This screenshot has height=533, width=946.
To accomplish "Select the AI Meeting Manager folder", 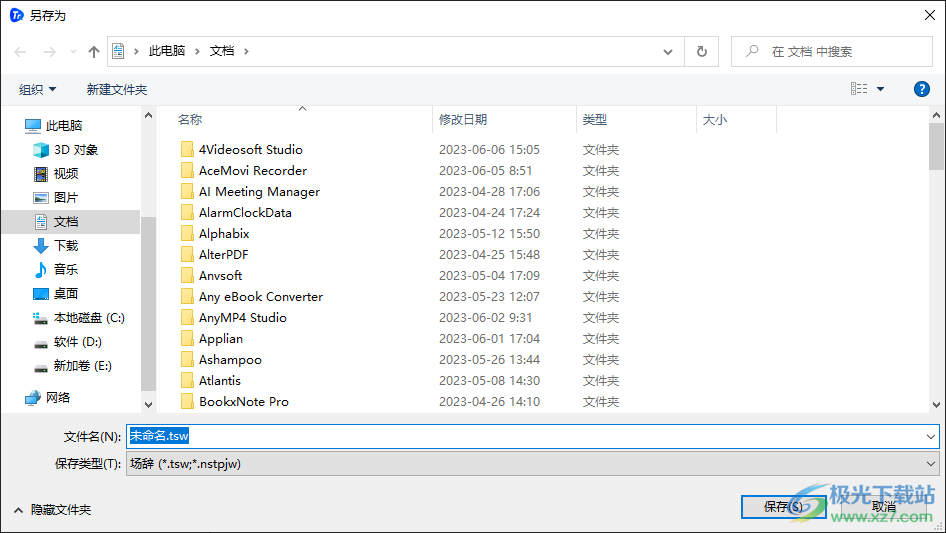I will (x=250, y=191).
